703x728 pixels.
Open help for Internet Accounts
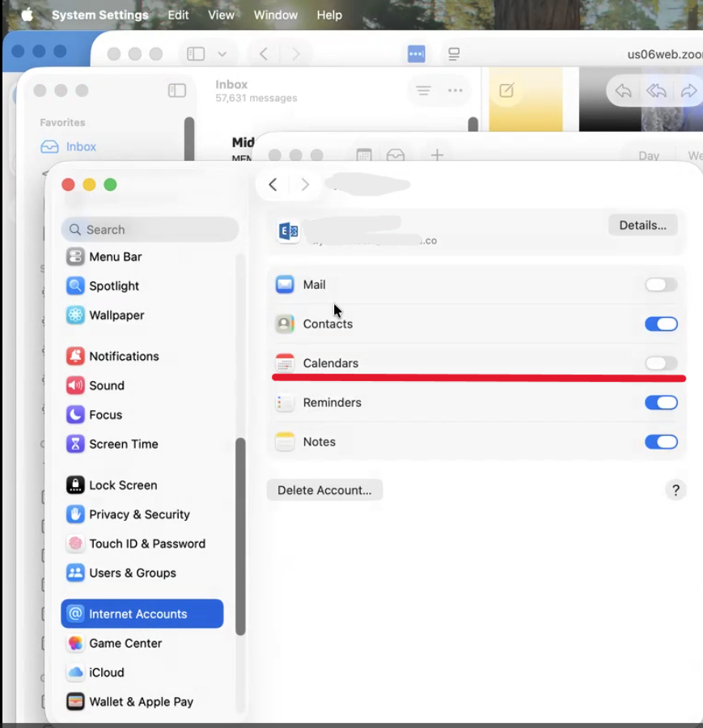[675, 490]
